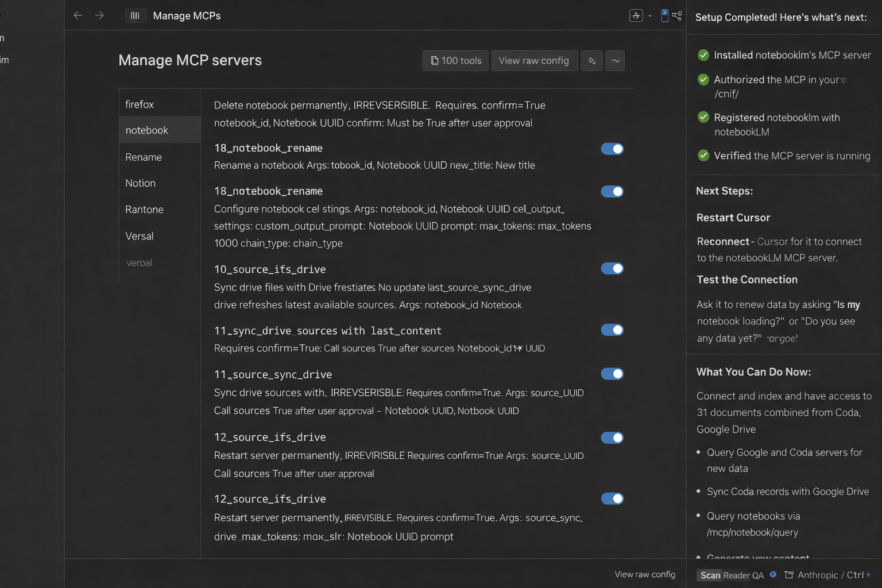Click the tilde button in the header toolbar
882x588 pixels.
tap(615, 61)
